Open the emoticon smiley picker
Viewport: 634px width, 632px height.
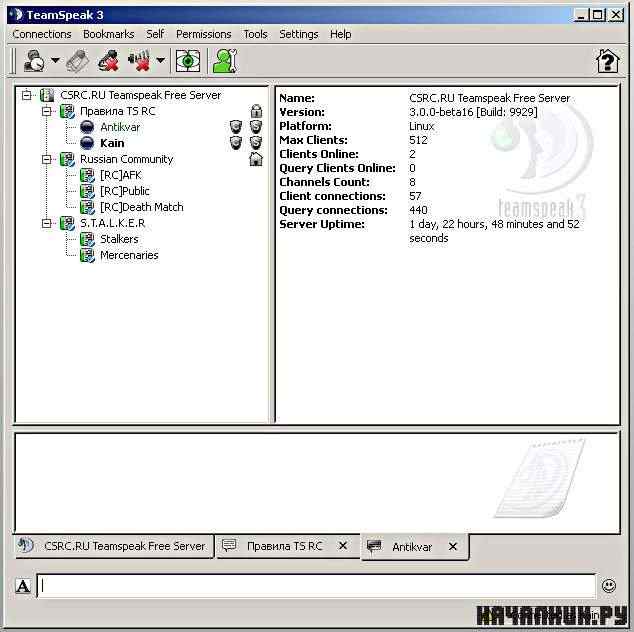[609, 586]
